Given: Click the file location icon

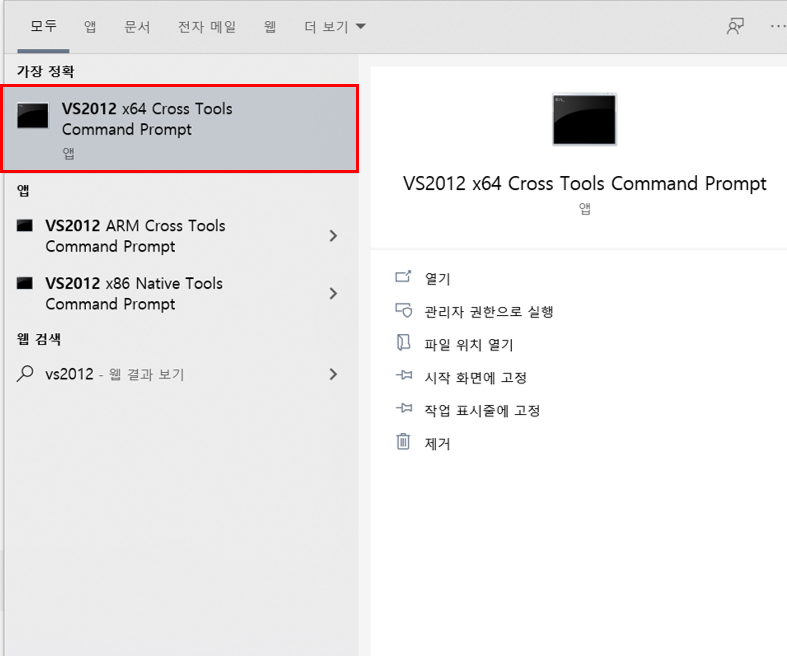Looking at the screenshot, I should click(404, 342).
